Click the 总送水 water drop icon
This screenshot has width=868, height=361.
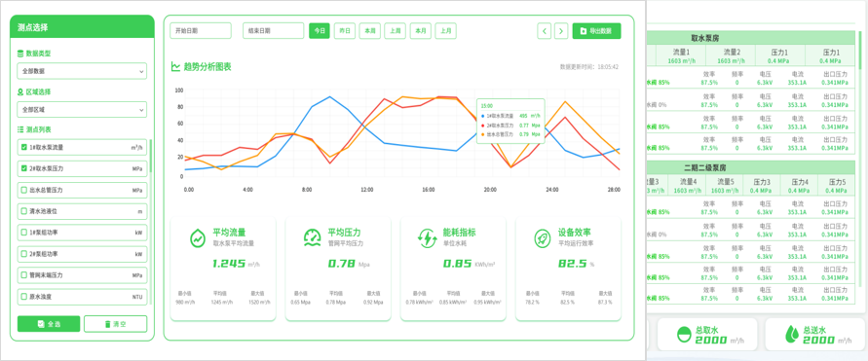[792, 334]
